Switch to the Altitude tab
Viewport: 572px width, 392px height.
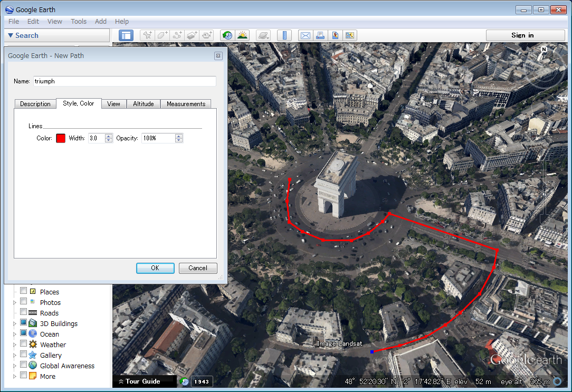click(144, 104)
